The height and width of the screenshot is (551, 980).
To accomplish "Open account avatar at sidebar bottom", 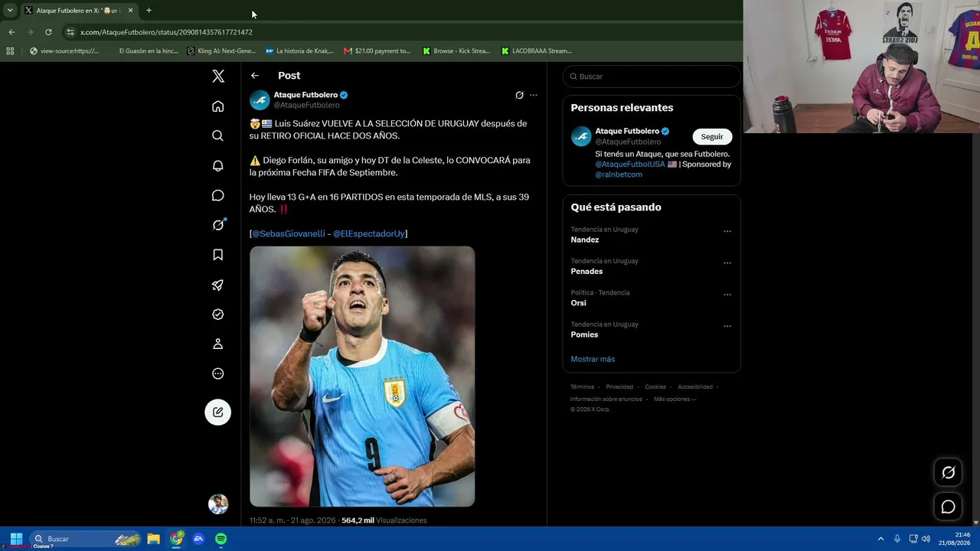I will (x=218, y=504).
